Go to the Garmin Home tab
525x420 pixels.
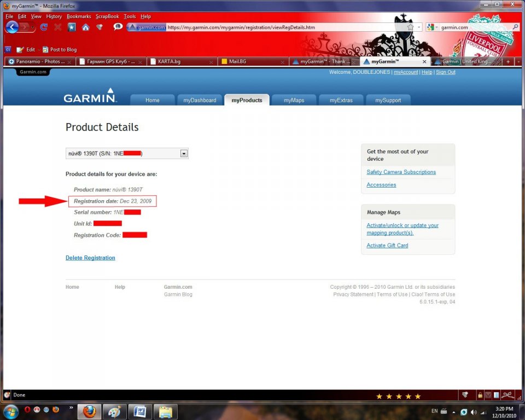(153, 100)
